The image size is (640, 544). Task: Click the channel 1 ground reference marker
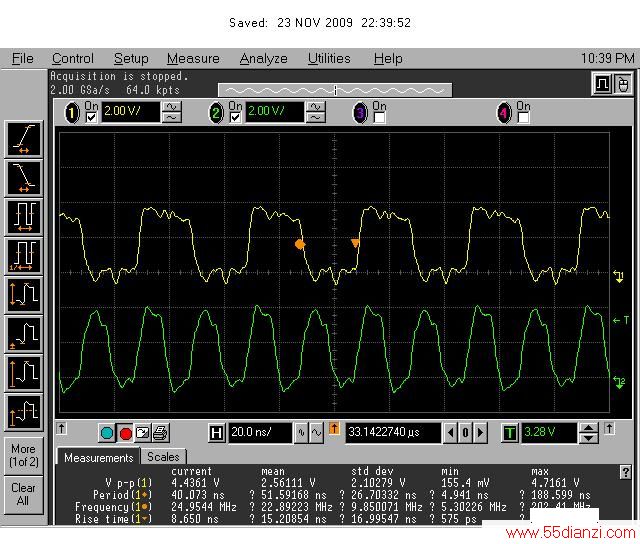[619, 277]
